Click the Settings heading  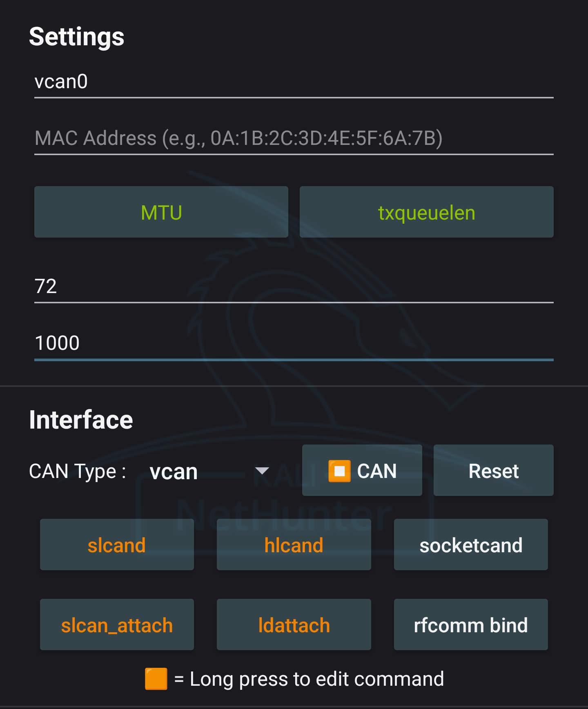coord(77,37)
